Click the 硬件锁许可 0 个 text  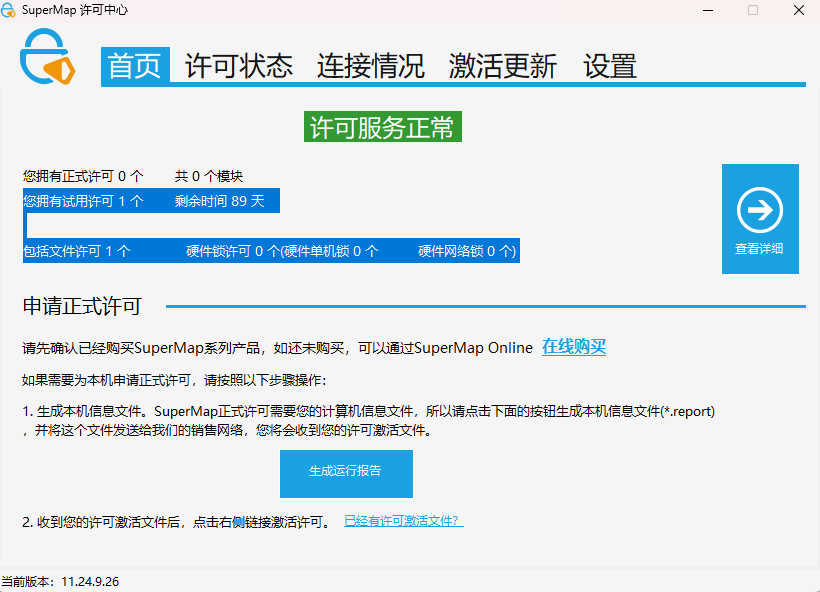click(233, 251)
